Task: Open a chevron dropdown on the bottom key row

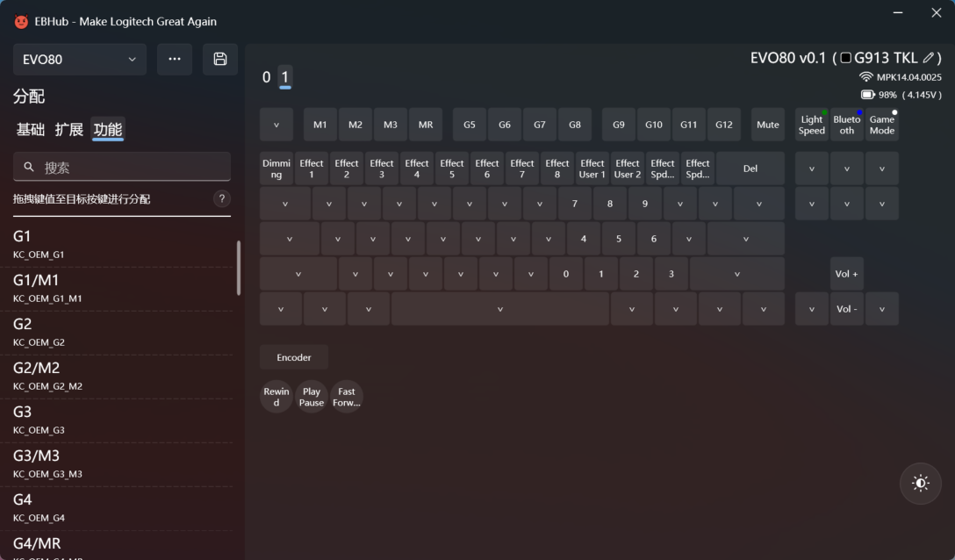Action: [x=281, y=308]
